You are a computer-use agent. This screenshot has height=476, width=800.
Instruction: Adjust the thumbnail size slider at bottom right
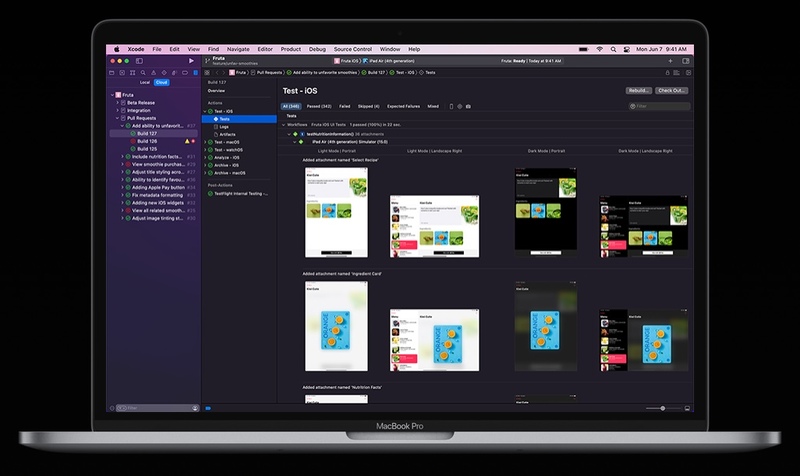[x=663, y=408]
